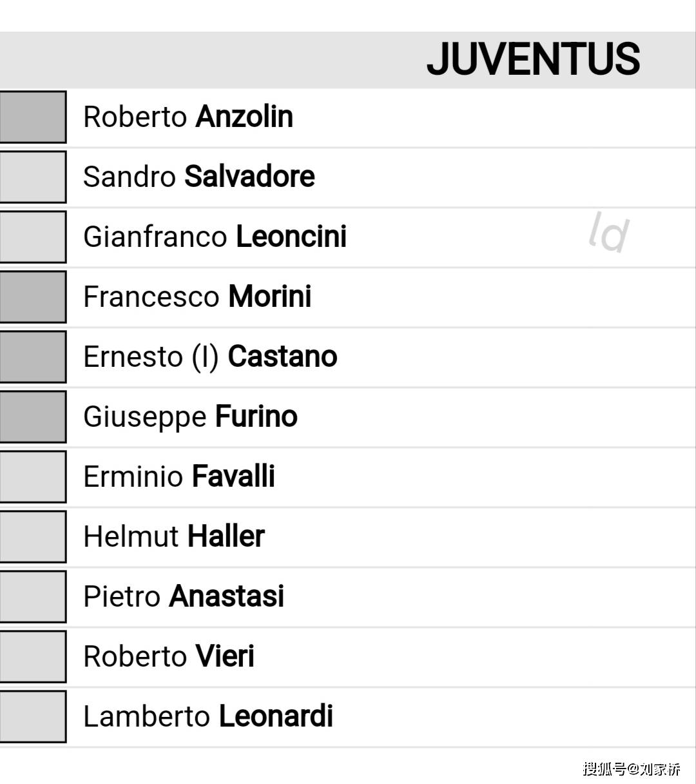Click the name Sandro Salvadore
696x784 pixels.
coord(199,177)
